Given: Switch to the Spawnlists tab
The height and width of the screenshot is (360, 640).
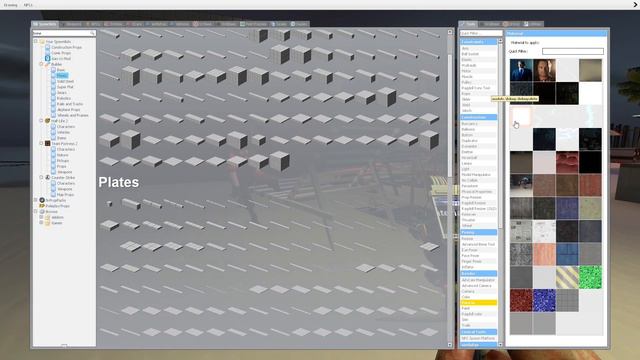Looking at the screenshot, I should pos(45,24).
